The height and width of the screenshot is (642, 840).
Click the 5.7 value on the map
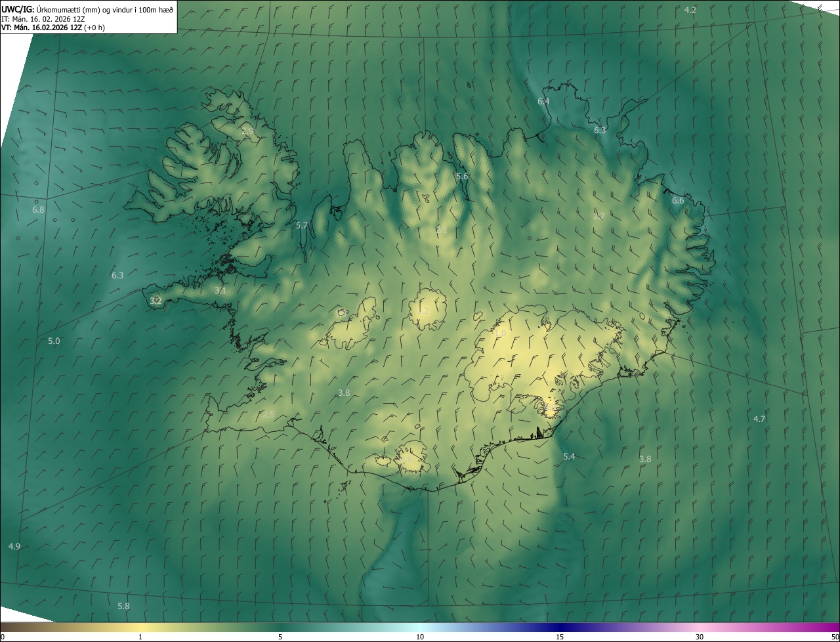pyautogui.click(x=302, y=225)
